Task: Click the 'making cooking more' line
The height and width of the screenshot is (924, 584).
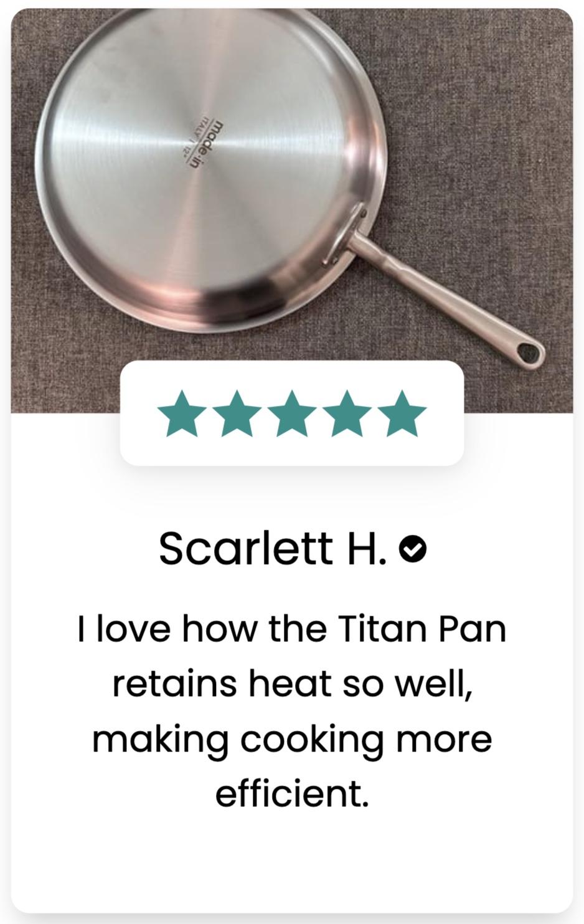Action: tap(292, 738)
